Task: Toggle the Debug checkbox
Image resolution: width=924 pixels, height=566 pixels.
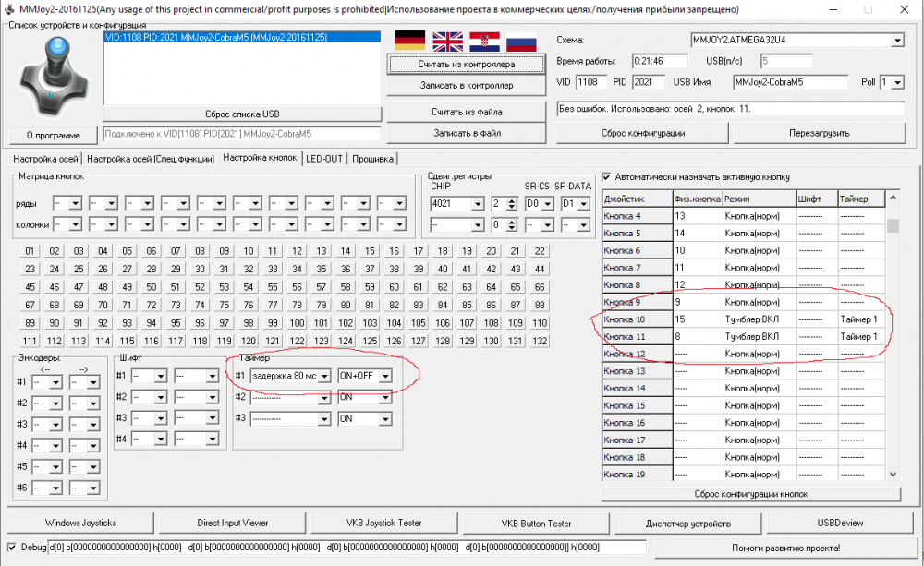Action: click(x=12, y=548)
